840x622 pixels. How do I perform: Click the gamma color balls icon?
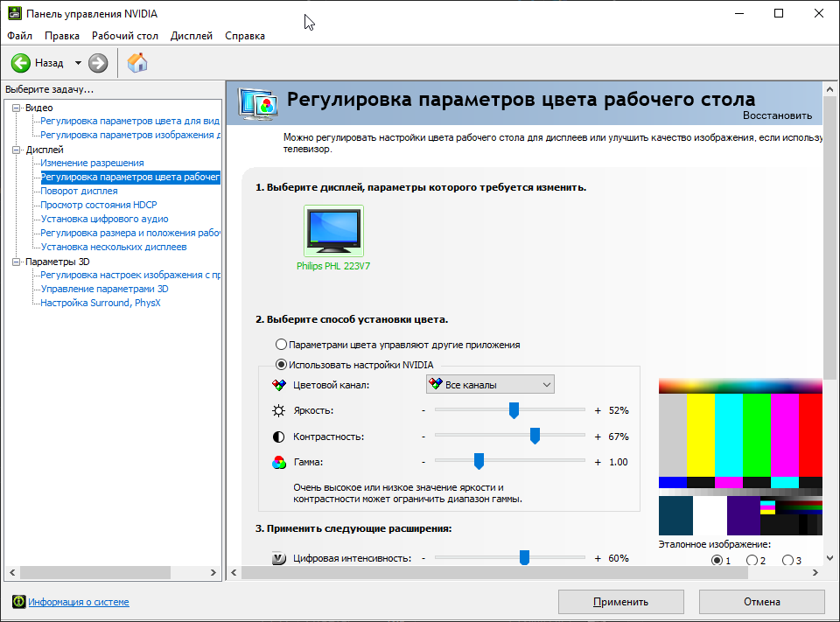click(x=278, y=462)
